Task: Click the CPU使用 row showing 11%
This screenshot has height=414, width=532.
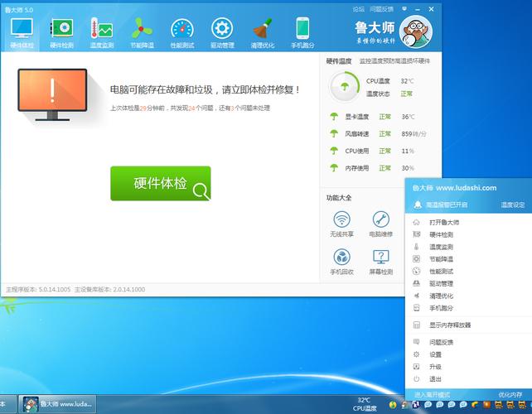Action: (x=372, y=151)
